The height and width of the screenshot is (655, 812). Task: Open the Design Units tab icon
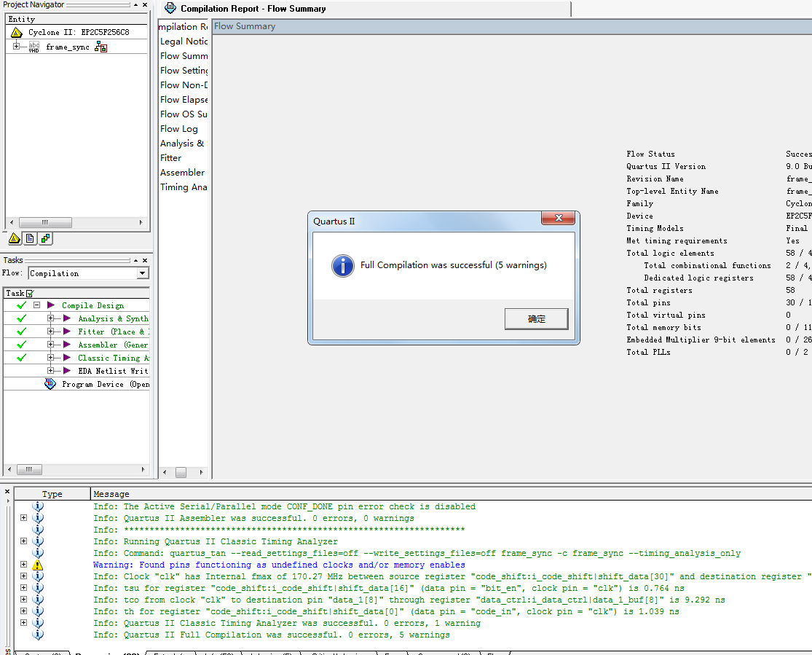tap(45, 238)
